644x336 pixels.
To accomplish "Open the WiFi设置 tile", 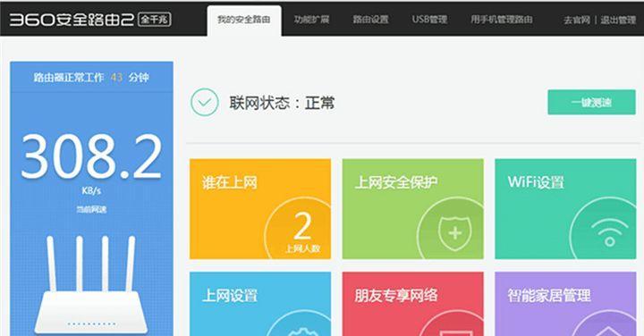I will click(x=565, y=209).
